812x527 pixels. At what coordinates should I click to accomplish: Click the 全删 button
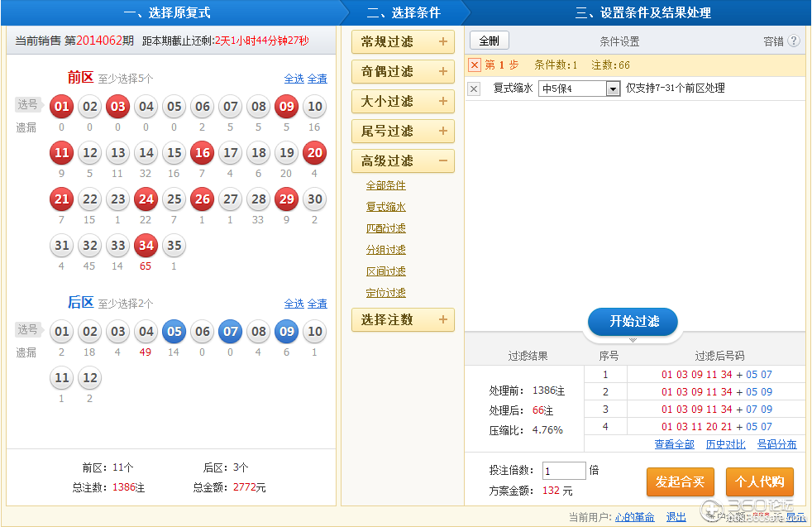coord(490,41)
